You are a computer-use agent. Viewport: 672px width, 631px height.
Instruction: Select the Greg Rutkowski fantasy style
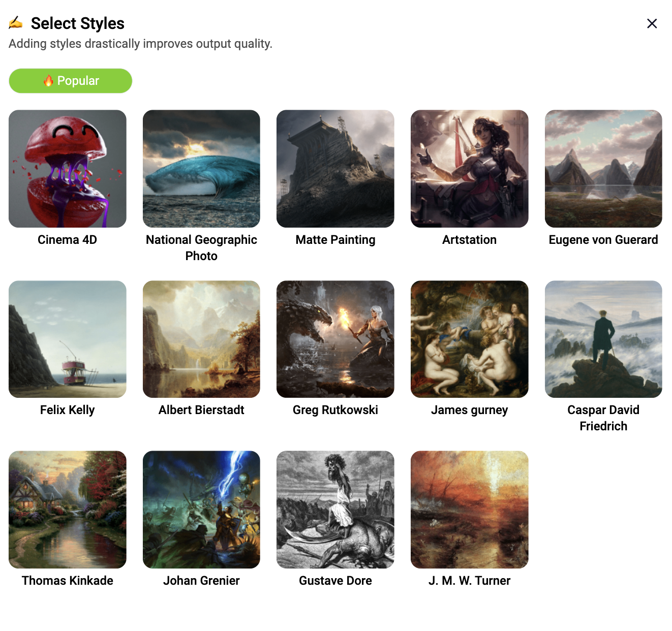pos(335,339)
